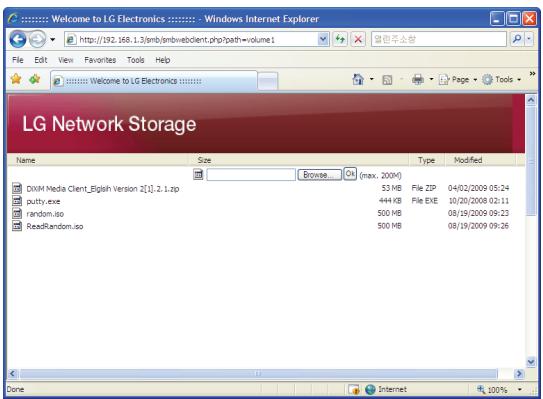Click file icon next to DiXiM zip

(x=17, y=188)
